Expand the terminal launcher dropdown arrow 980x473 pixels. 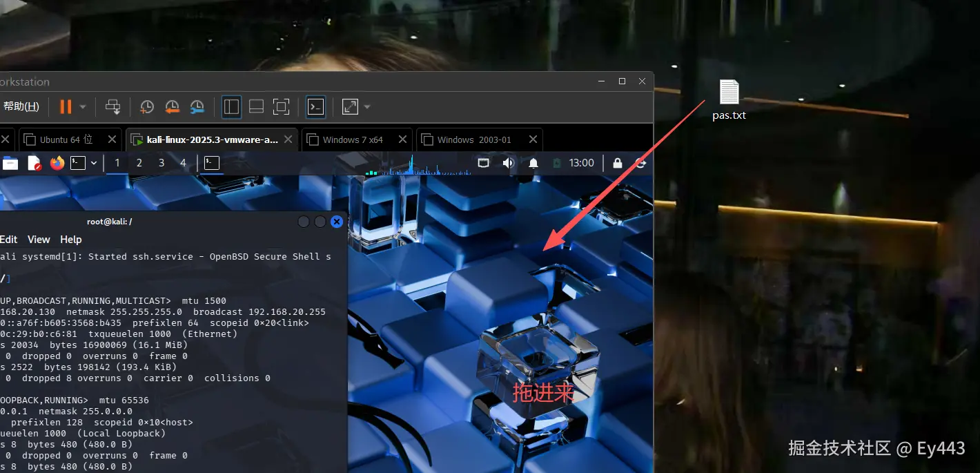pyautogui.click(x=94, y=164)
